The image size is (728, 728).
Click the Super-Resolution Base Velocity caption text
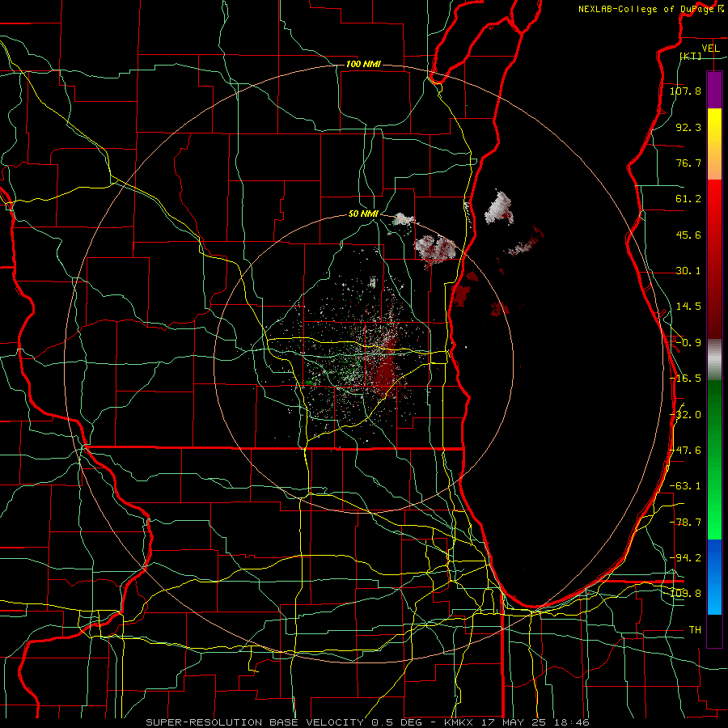pyautogui.click(x=368, y=722)
